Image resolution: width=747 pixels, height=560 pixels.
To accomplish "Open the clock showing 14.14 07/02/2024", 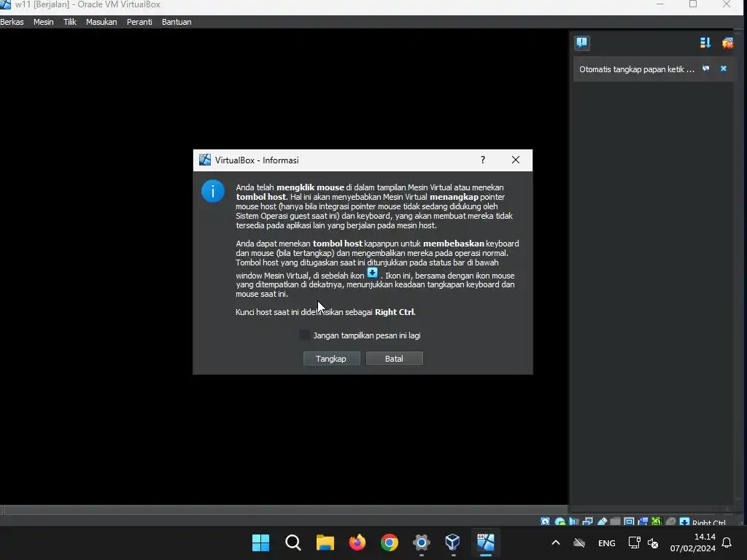I will pyautogui.click(x=693, y=542).
